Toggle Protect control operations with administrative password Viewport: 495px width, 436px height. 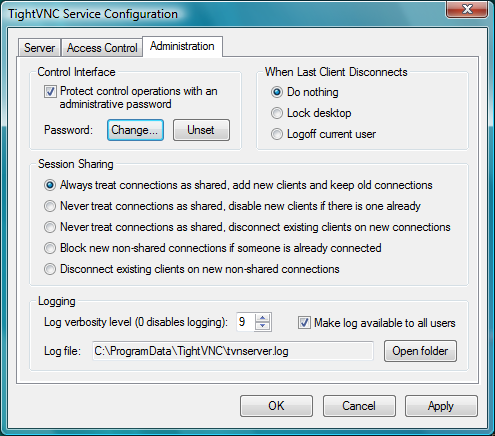coord(50,91)
